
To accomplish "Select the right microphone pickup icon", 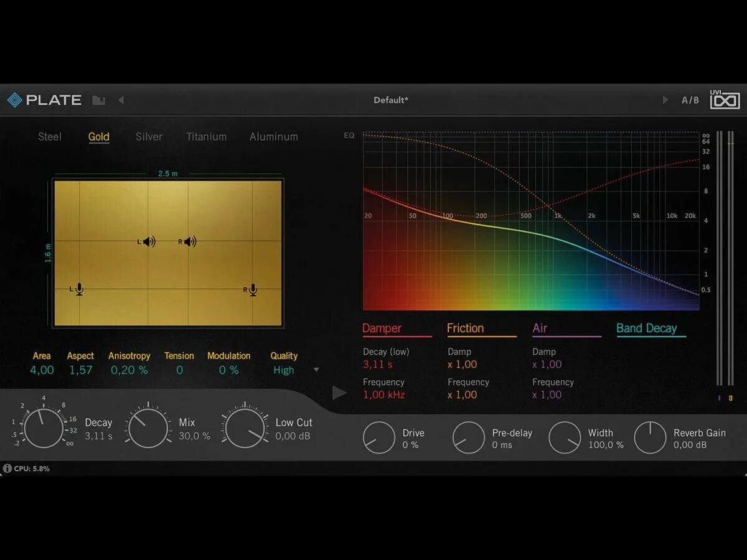I will (x=250, y=289).
